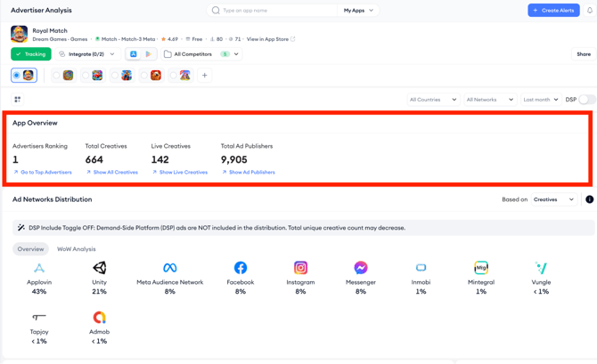Click the Facebook network icon

[241, 268]
